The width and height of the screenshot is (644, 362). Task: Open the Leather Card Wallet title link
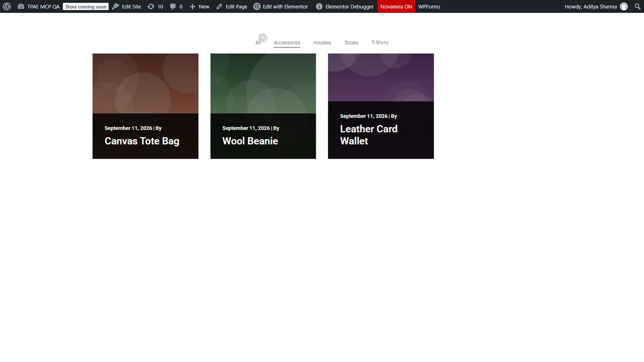pos(369,135)
